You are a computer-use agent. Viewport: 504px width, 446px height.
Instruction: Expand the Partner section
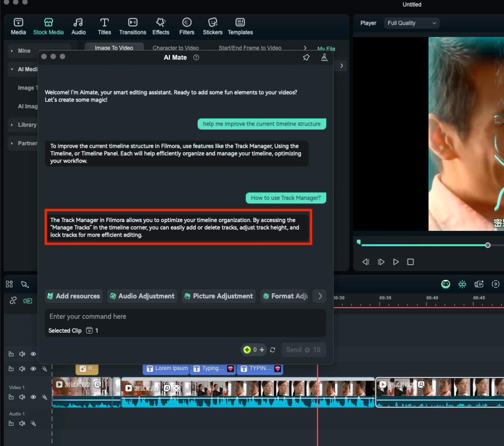point(12,143)
